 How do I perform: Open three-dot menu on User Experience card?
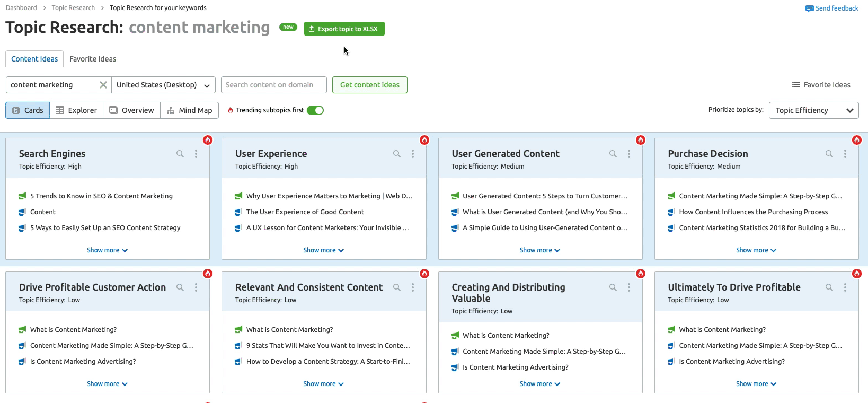tap(412, 154)
